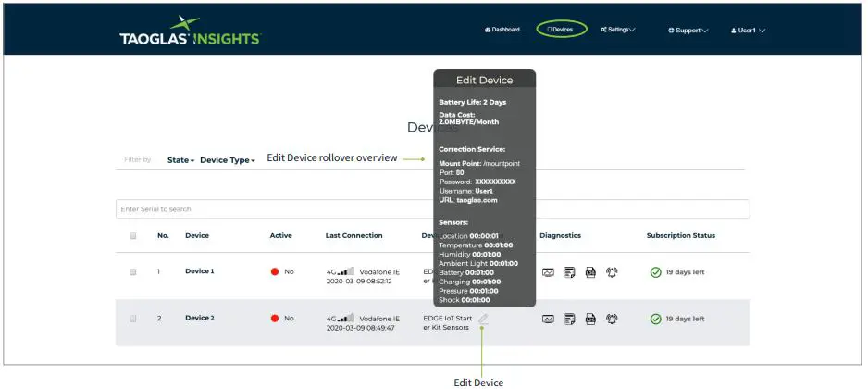The height and width of the screenshot is (389, 868).
Task: Click URL taoglas.com in tooltip
Action: tap(468, 199)
